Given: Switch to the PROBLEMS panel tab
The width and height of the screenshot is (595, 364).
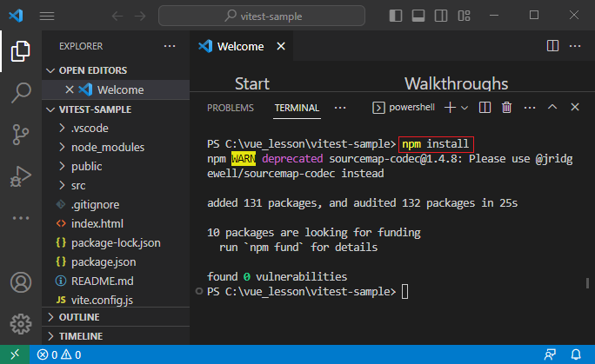Looking at the screenshot, I should coord(231,108).
